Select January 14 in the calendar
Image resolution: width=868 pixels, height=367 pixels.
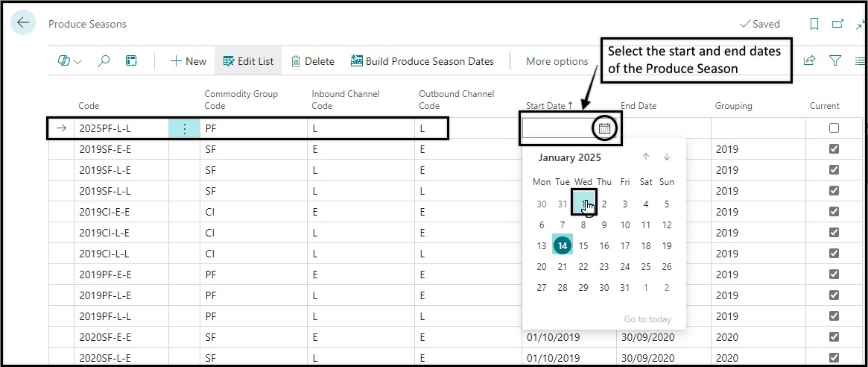tap(563, 245)
